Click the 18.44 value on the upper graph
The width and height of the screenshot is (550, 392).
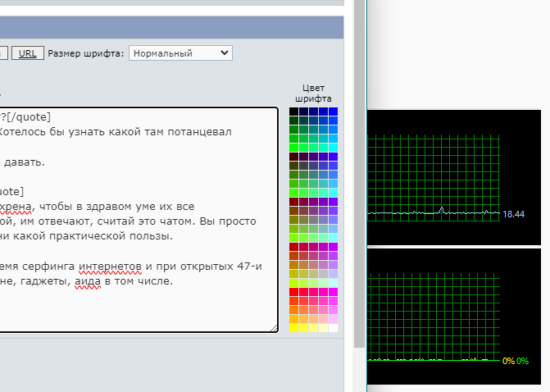513,214
